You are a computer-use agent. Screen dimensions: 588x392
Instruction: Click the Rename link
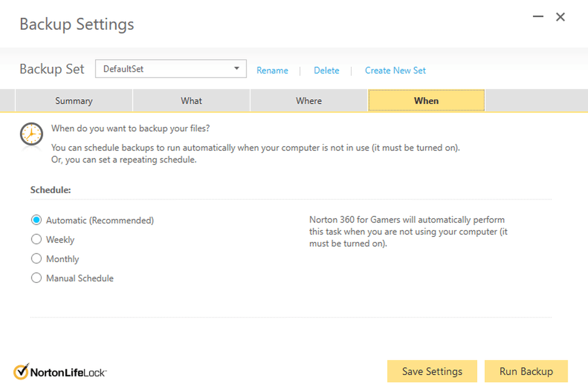click(272, 70)
